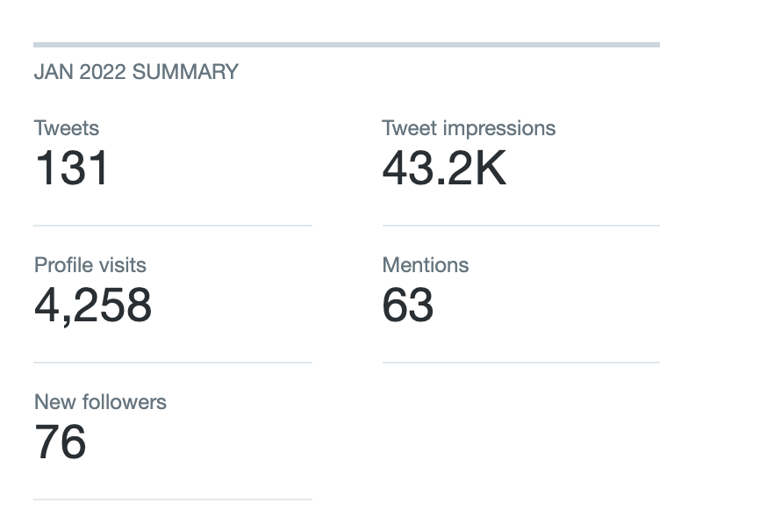The image size is (767, 532).
Task: Open the Tweet impressions label
Action: tap(469, 128)
